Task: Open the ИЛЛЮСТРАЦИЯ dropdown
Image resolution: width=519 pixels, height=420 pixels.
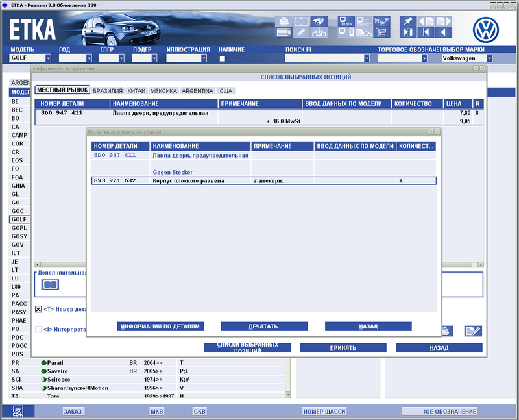Action: tap(204, 58)
